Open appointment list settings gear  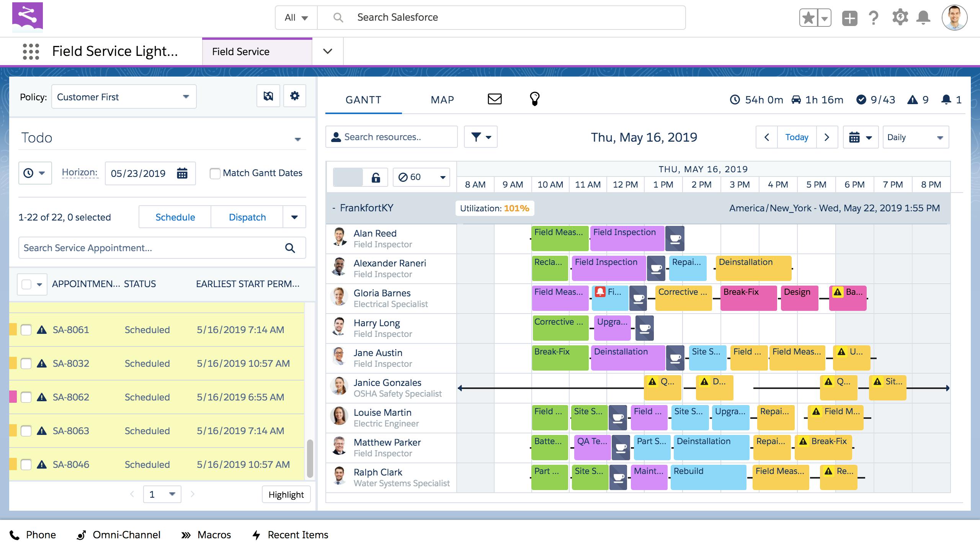pos(294,96)
